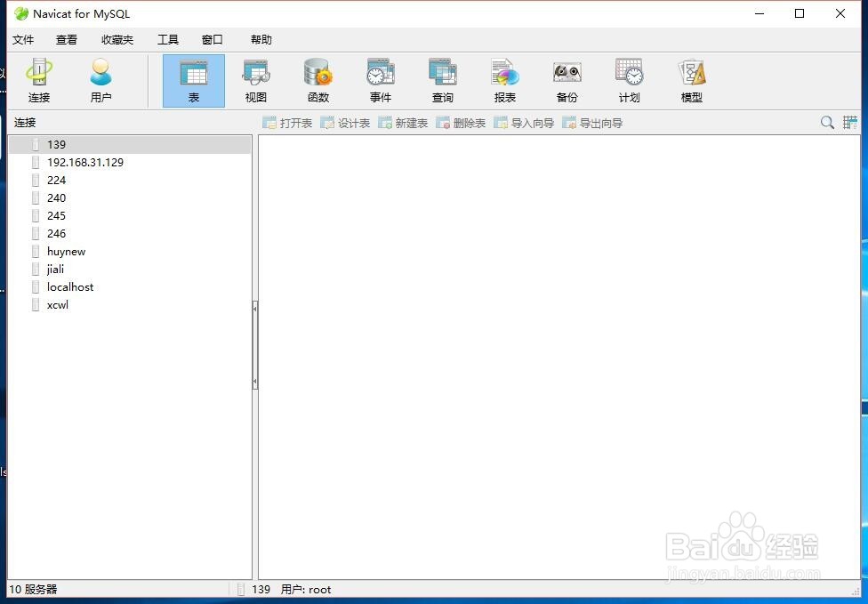This screenshot has height=604, width=868.
Task: Open the 收藏夹 menu
Action: [x=117, y=40]
